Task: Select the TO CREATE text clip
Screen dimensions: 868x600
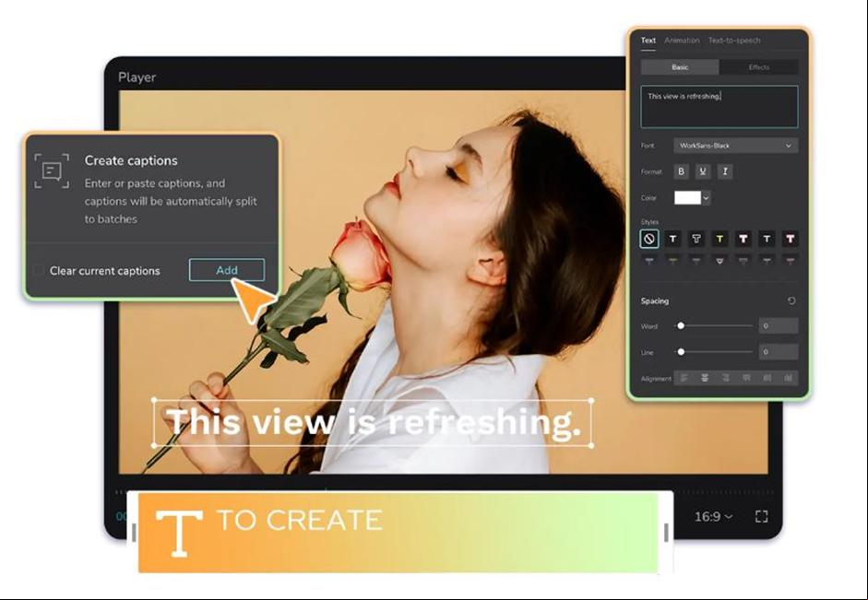Action: pyautogui.click(x=398, y=533)
